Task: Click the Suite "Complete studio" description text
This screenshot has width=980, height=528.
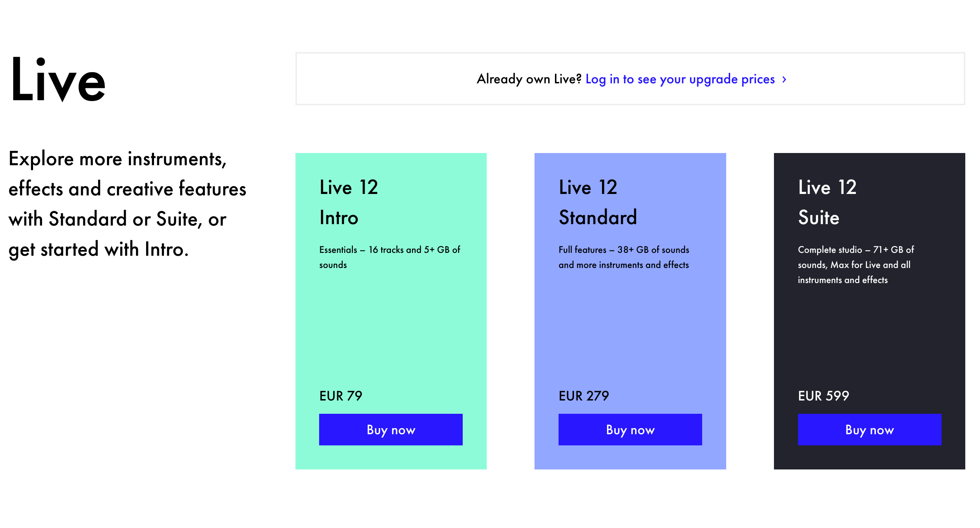Action: click(x=855, y=265)
